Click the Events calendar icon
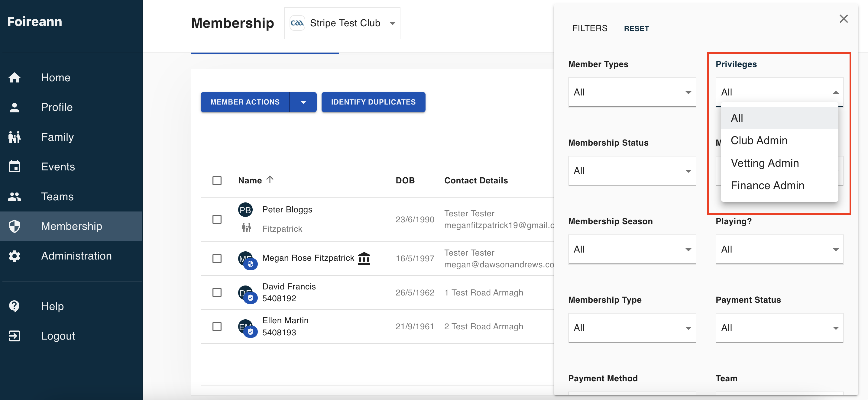The image size is (868, 400). (15, 167)
